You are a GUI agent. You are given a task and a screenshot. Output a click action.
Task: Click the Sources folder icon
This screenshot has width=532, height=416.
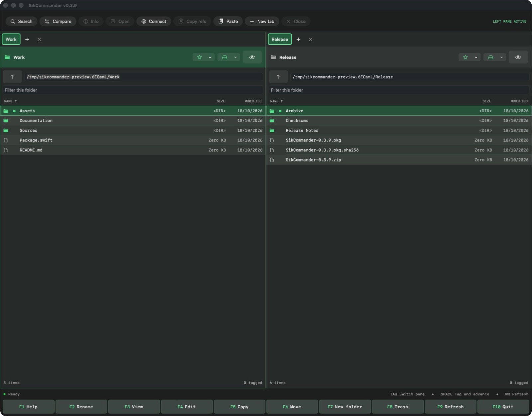tap(6, 131)
